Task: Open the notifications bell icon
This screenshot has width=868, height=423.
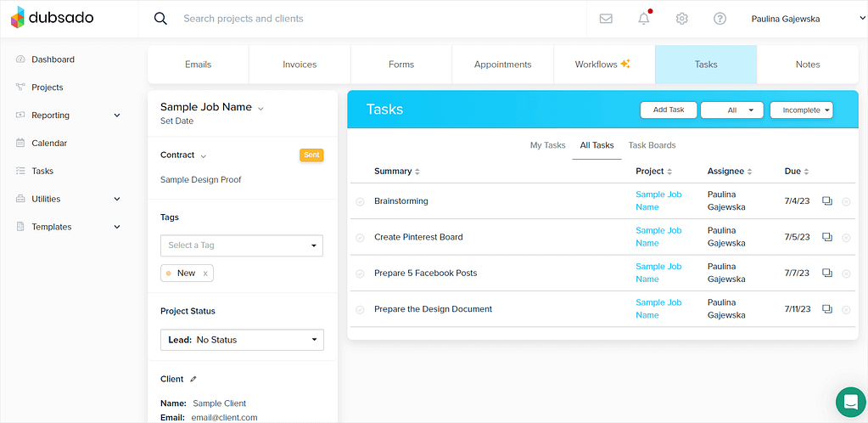Action: tap(644, 19)
